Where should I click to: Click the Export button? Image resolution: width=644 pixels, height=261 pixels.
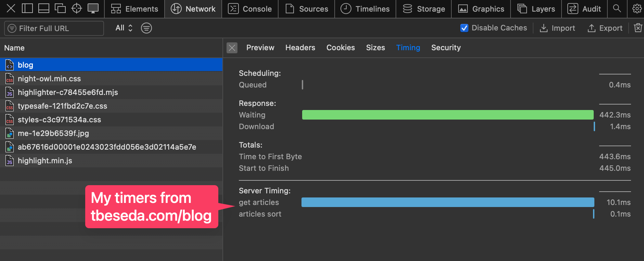click(605, 28)
